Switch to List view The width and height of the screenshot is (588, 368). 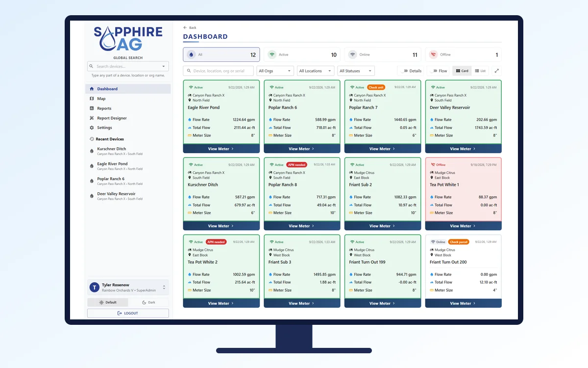(x=480, y=71)
